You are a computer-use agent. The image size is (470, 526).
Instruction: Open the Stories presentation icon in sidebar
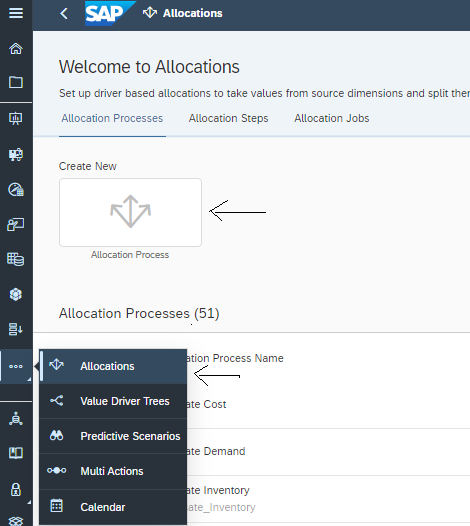tap(16, 118)
